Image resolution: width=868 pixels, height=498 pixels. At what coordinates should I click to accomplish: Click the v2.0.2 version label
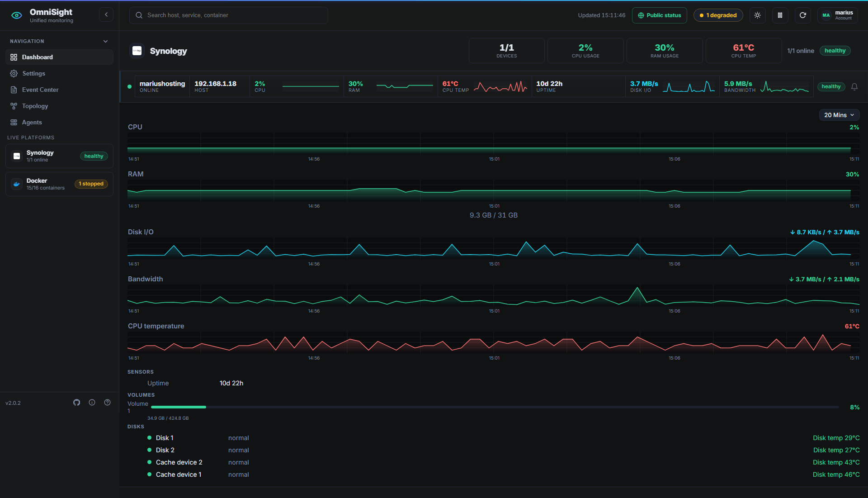point(13,403)
